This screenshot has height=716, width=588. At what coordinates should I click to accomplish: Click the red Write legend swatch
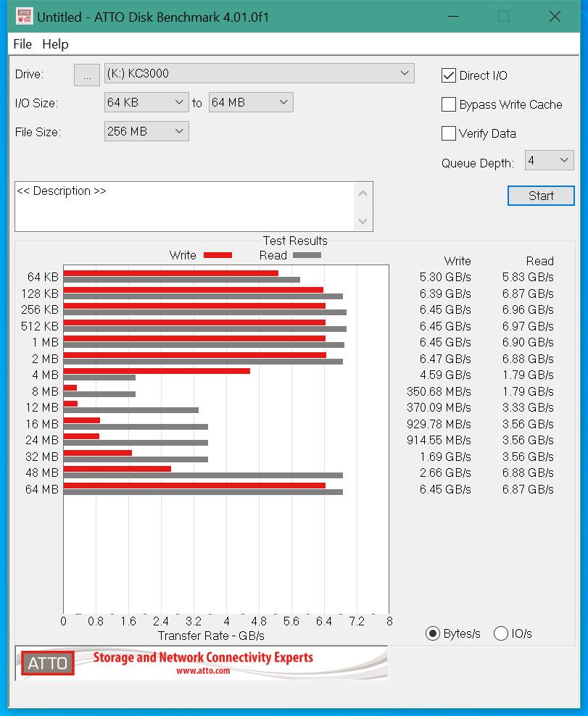[218, 255]
